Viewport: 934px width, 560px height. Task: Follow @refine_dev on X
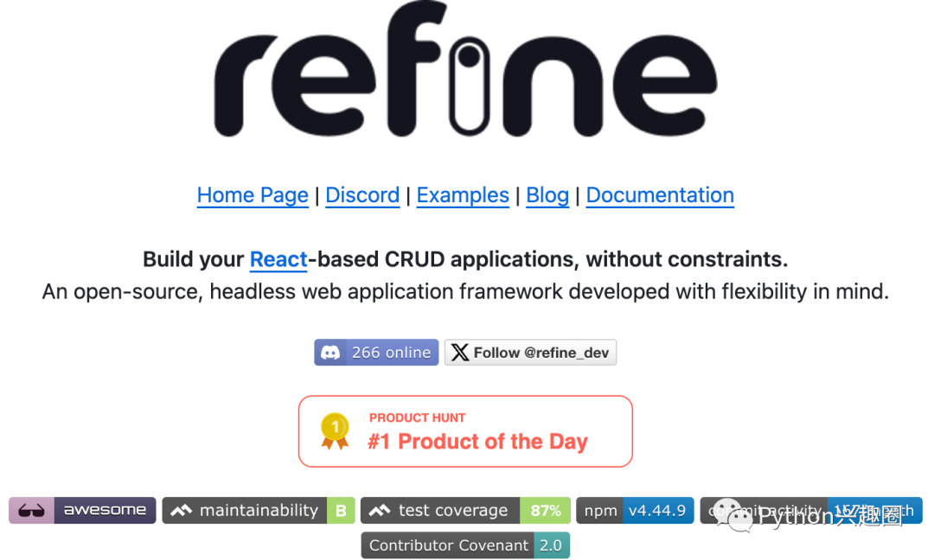tap(530, 353)
